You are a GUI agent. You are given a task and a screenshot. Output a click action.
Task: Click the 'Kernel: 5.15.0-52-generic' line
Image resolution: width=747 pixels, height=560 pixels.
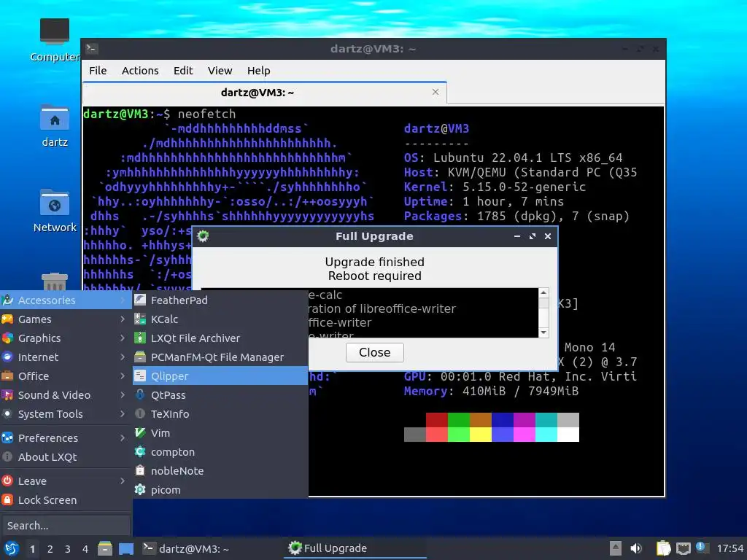495,187
